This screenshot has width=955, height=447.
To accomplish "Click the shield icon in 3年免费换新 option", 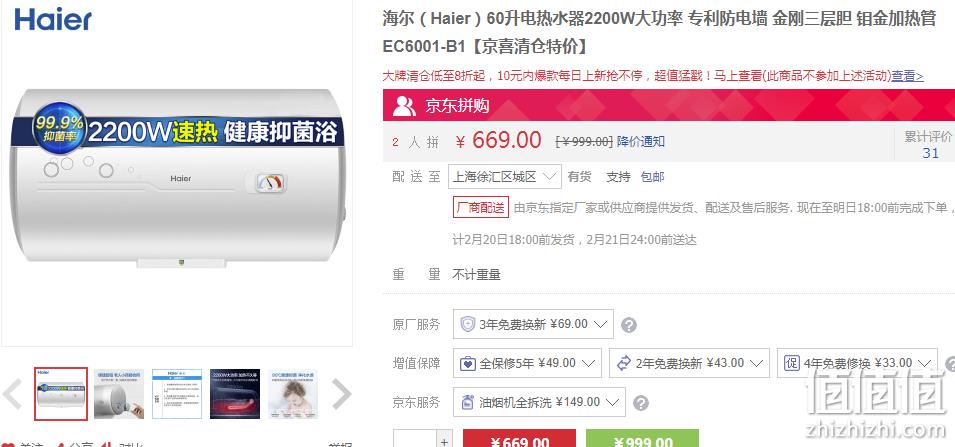I will point(467,324).
